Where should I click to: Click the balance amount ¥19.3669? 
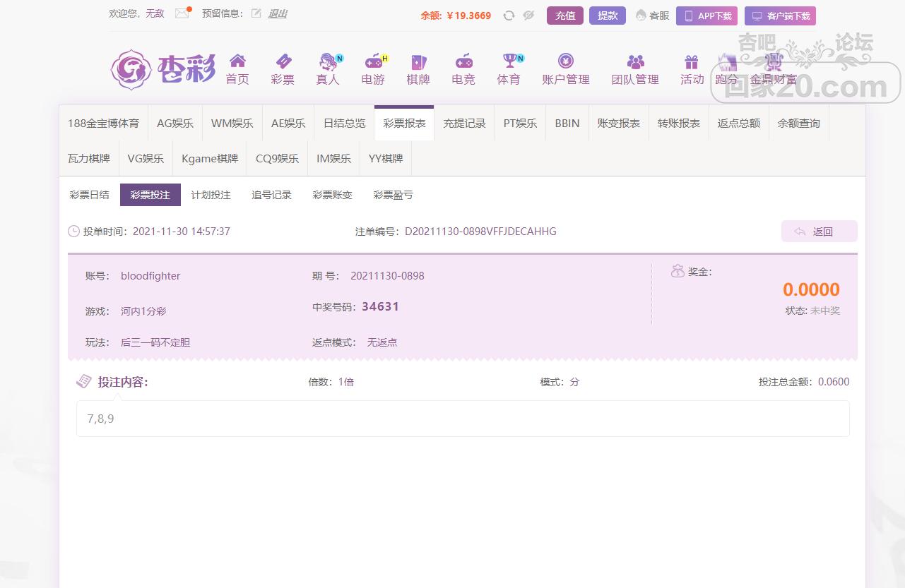469,16
